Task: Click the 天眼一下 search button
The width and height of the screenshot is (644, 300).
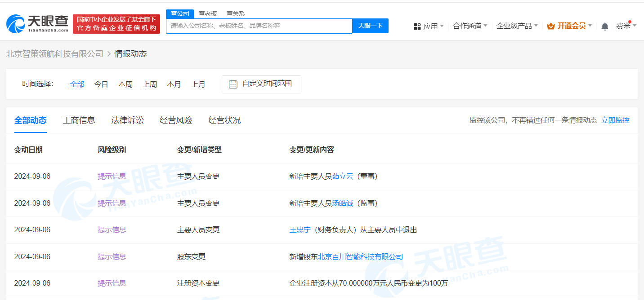Action: click(370, 26)
